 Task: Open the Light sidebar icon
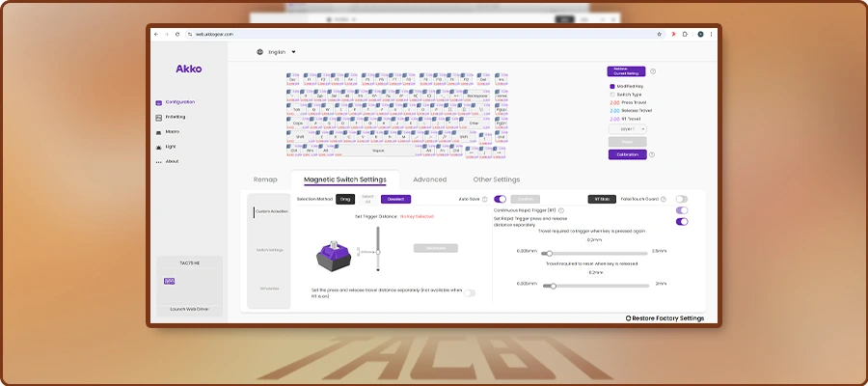point(159,147)
